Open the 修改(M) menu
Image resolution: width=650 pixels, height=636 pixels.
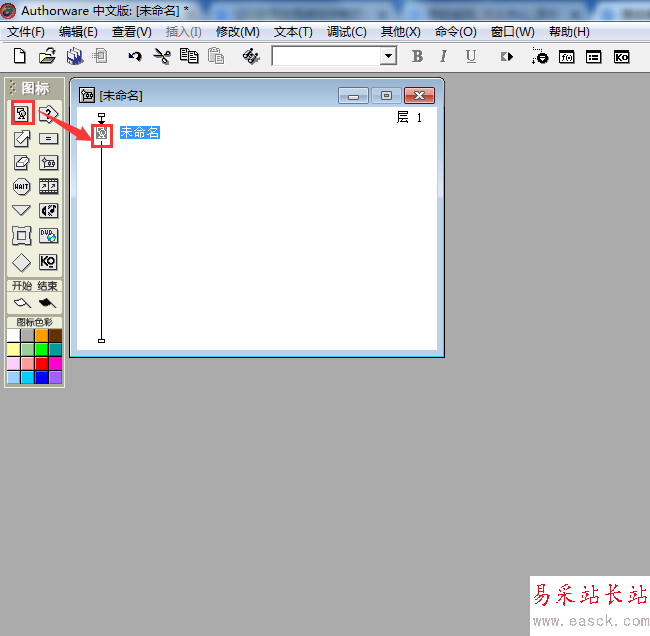(238, 32)
